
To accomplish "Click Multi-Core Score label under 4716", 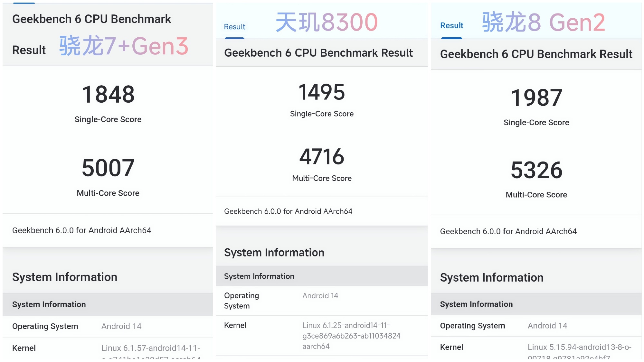I will 322,178.
